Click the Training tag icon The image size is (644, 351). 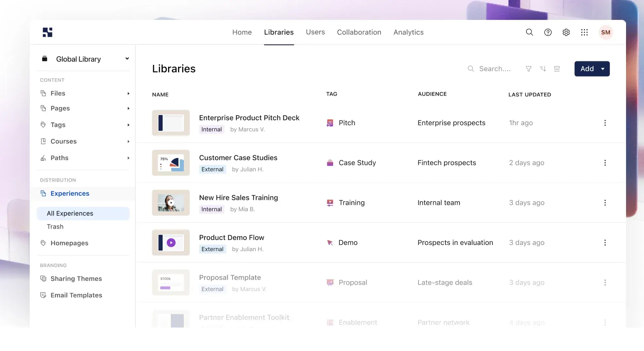(x=330, y=203)
